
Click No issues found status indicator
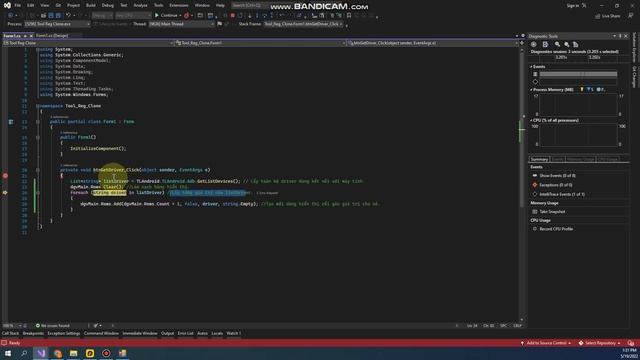[x=53, y=326]
